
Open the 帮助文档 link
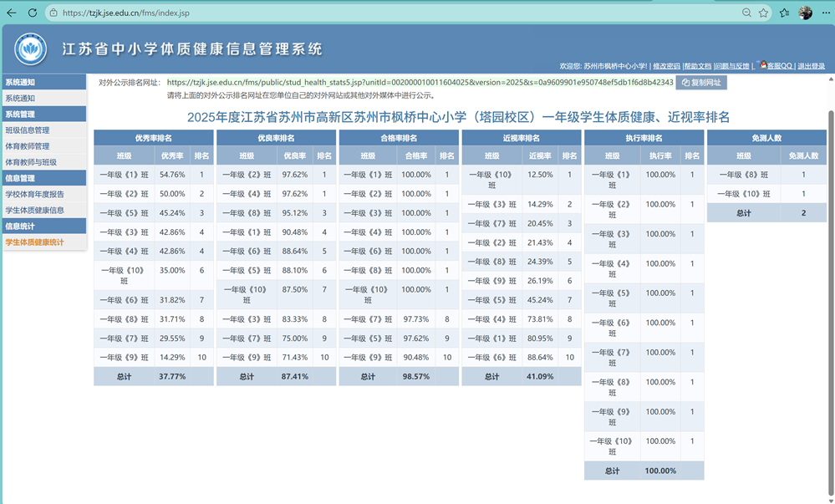tap(698, 66)
